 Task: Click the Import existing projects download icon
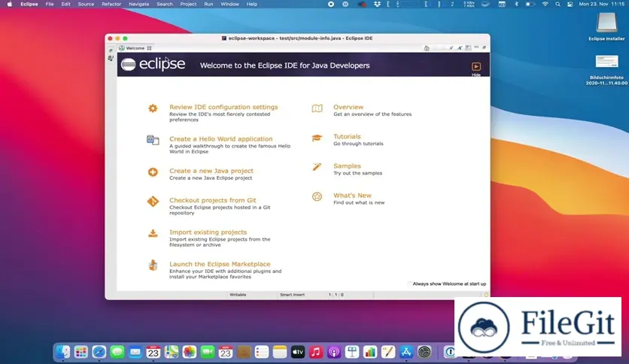[x=153, y=233]
